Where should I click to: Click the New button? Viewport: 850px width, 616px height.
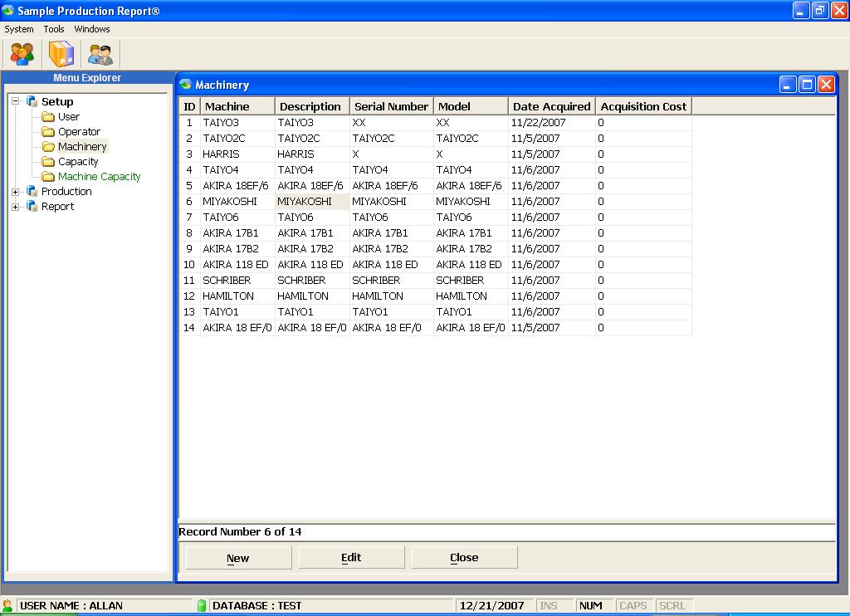coord(237,558)
